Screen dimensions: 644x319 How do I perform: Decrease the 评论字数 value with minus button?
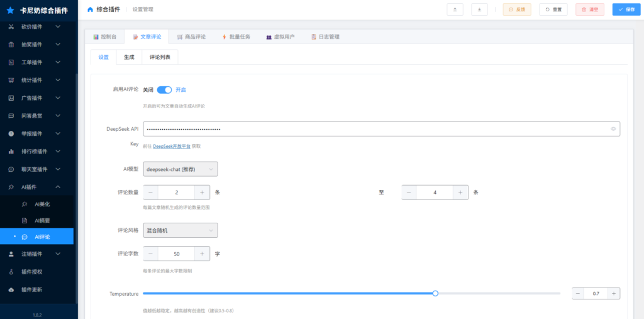pyautogui.click(x=151, y=254)
